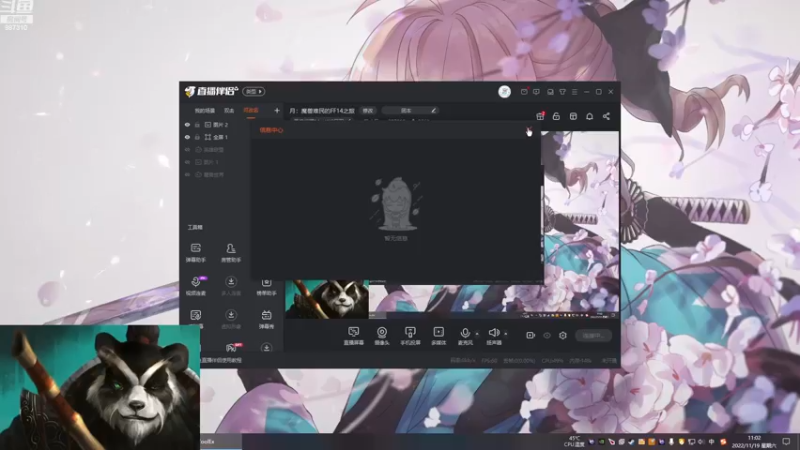Viewport: 800px width, 450px height.
Task: Click the volume icon in system tray
Action: 701,442
